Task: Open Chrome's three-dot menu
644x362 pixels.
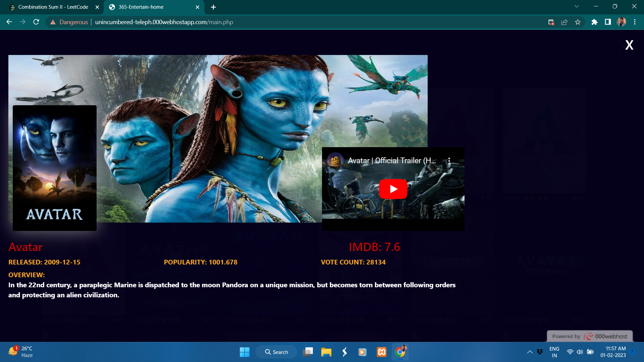Action: tap(635, 22)
